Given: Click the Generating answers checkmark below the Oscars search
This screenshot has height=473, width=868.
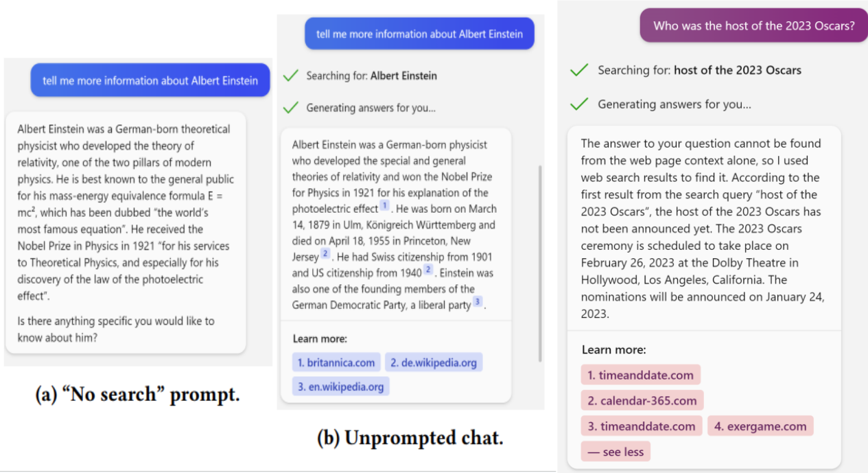Looking at the screenshot, I should point(580,104).
